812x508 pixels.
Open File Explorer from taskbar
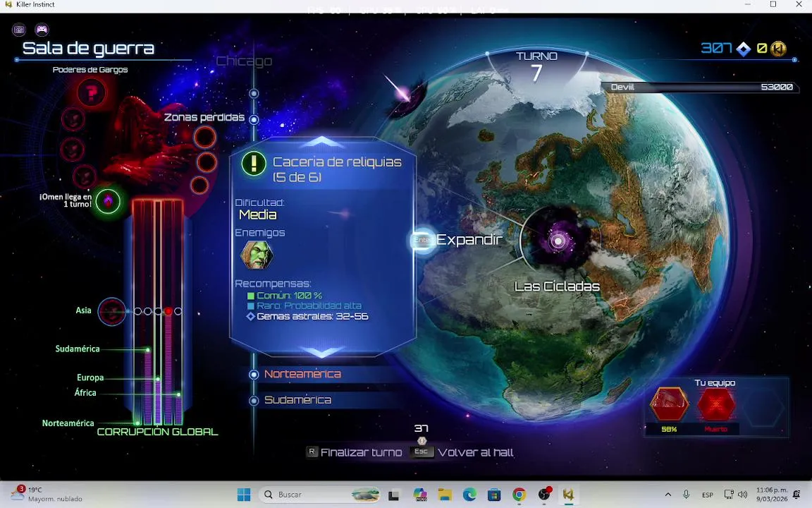click(x=444, y=495)
